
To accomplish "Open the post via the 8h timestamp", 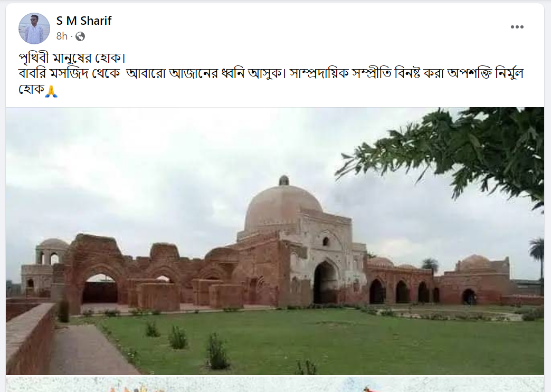I will [x=62, y=36].
